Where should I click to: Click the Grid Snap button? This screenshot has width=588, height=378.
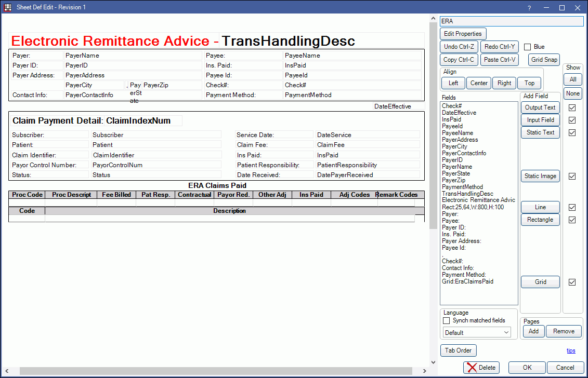tap(544, 60)
